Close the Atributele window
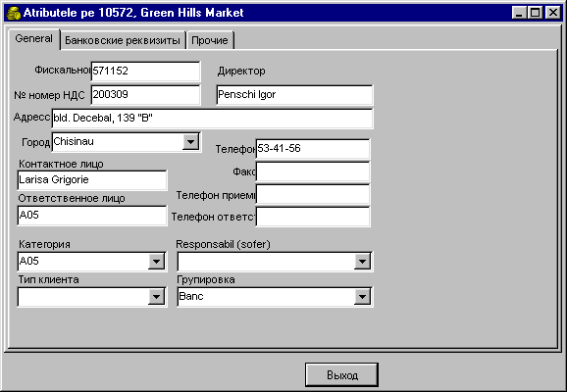567x392 pixels. (553, 13)
